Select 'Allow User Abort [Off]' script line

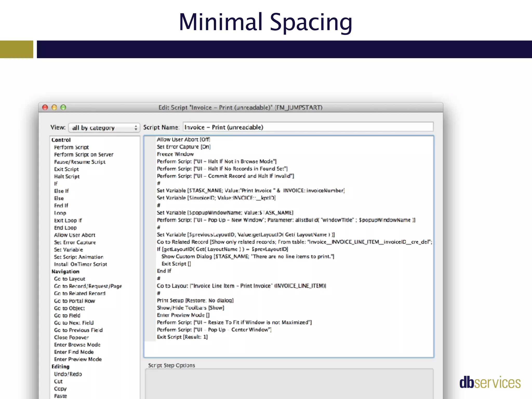tap(183, 139)
